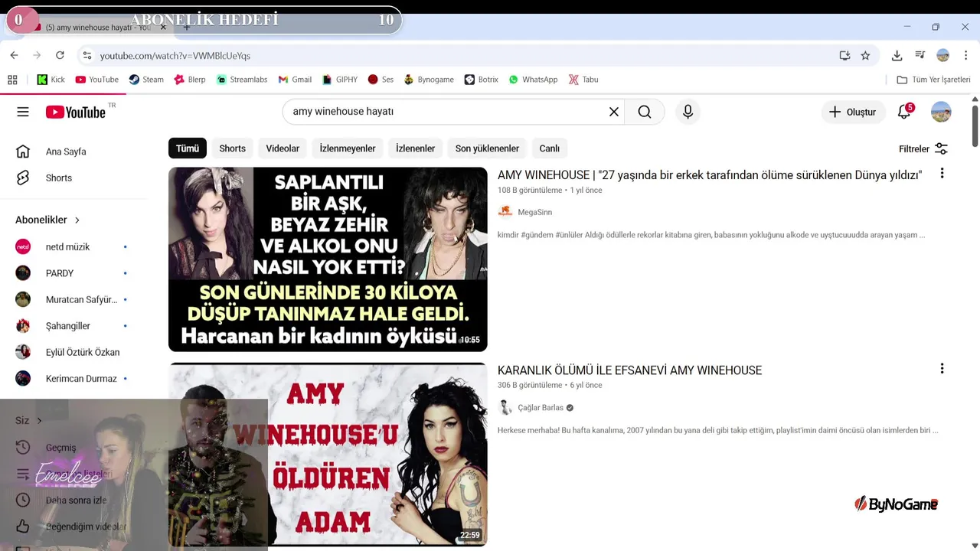Select the Videolar filter chip
This screenshot has width=980, height=551.
coord(283,148)
